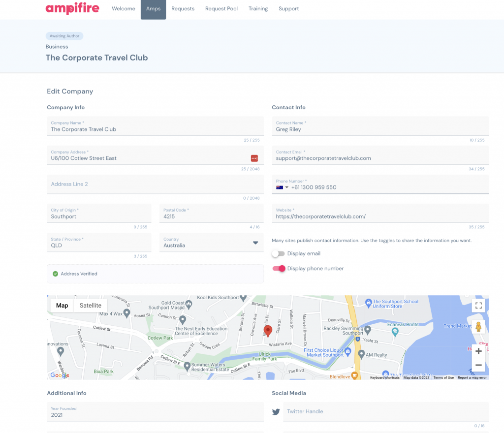Toggle map fullscreen view
The image size is (504, 433).
[478, 306]
